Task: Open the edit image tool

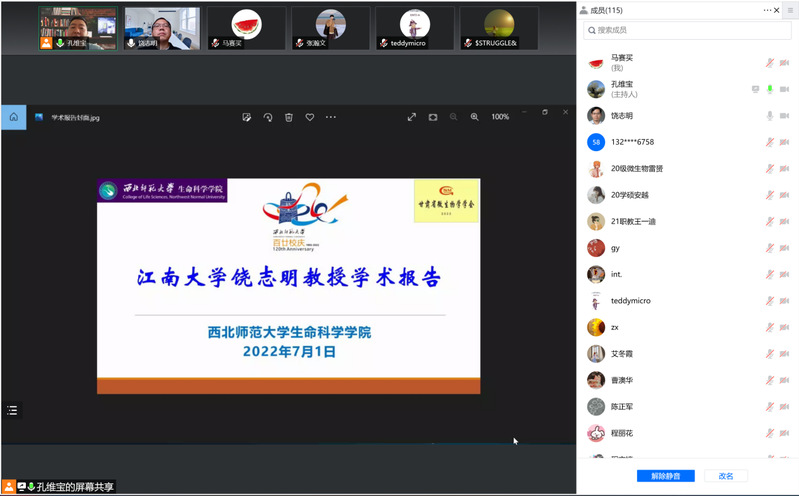Action: [246, 117]
